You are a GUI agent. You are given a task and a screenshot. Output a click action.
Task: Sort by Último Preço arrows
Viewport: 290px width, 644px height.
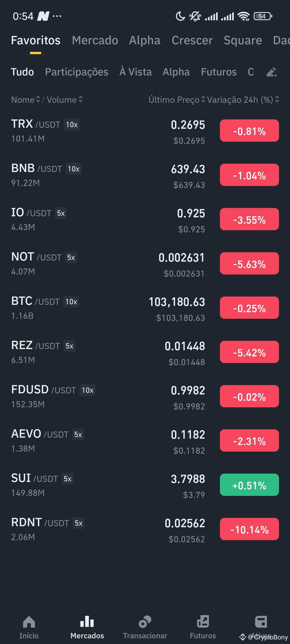pyautogui.click(x=203, y=100)
